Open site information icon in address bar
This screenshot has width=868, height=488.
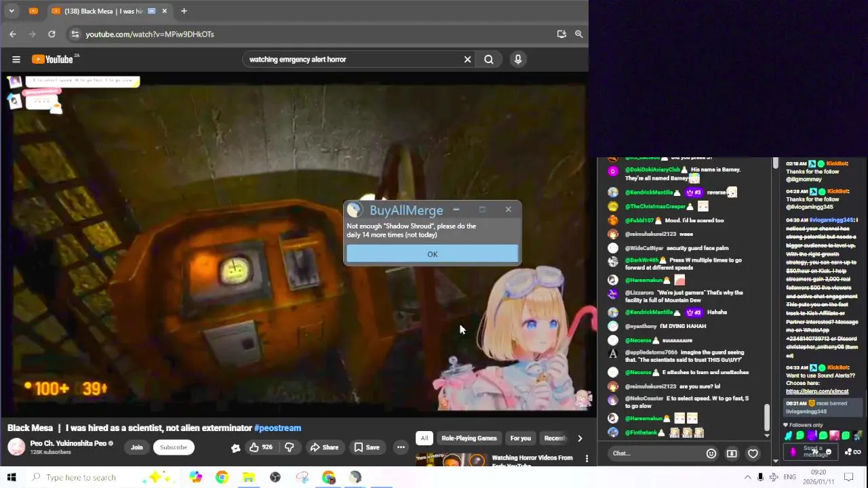tap(75, 34)
